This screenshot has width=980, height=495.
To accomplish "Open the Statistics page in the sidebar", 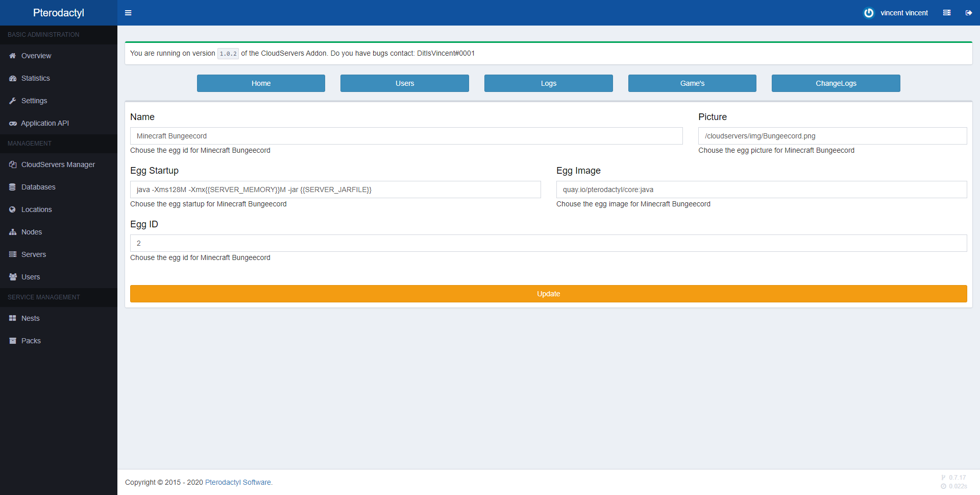I will (35, 78).
